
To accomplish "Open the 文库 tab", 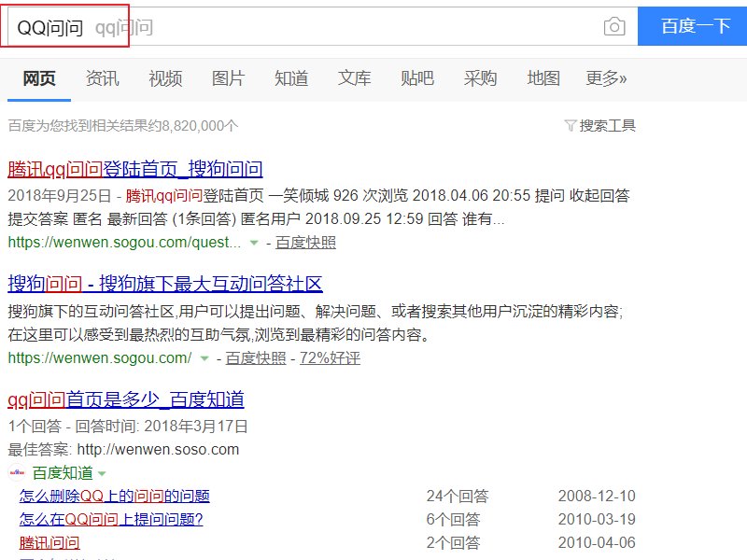I will click(354, 78).
